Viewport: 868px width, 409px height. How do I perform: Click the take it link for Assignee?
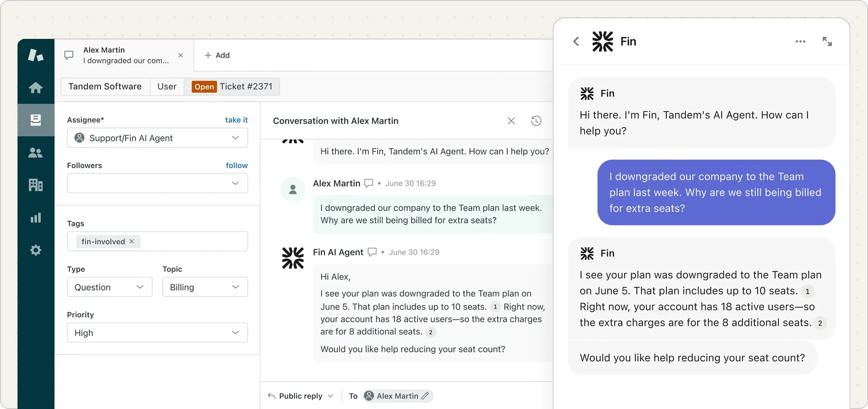(236, 120)
